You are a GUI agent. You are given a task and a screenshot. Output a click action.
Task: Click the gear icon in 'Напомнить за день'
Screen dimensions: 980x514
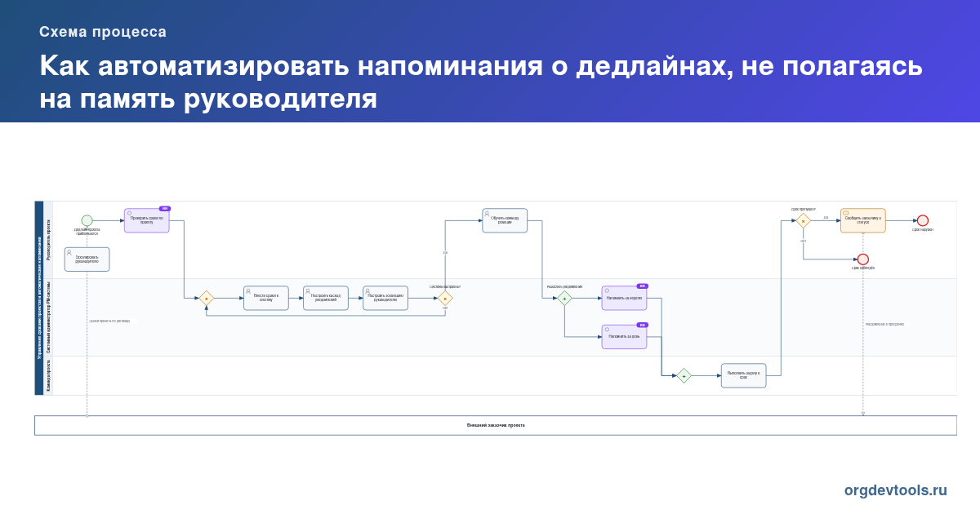click(607, 330)
